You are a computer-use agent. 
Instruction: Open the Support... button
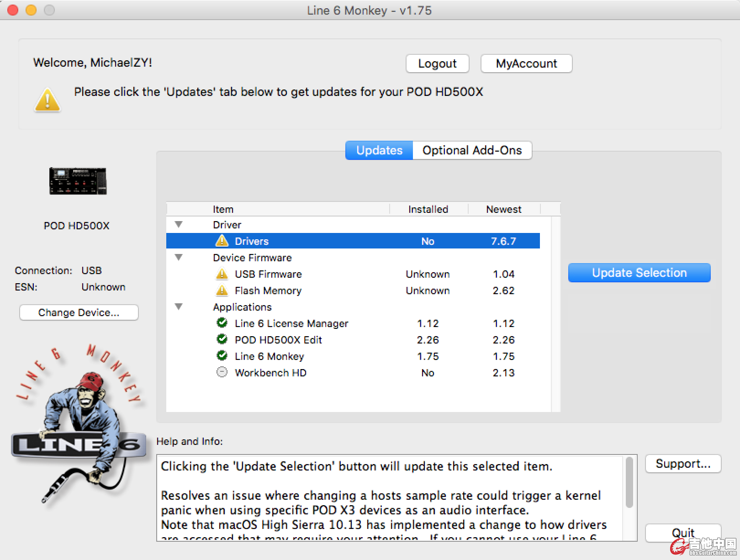[x=683, y=464]
